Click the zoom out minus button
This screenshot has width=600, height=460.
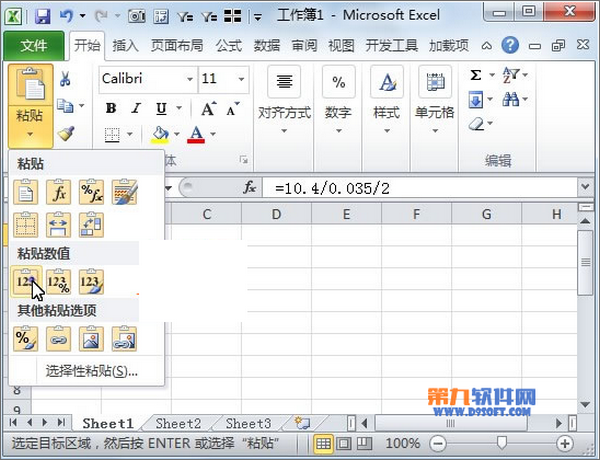click(437, 444)
